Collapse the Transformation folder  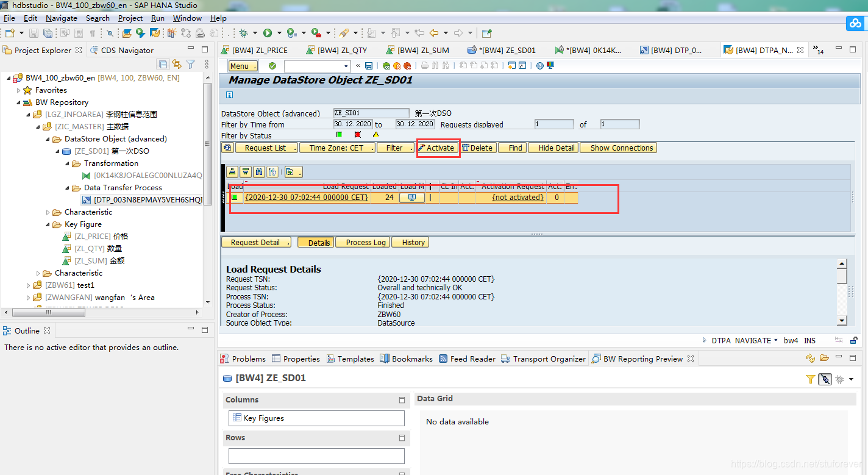(67, 163)
